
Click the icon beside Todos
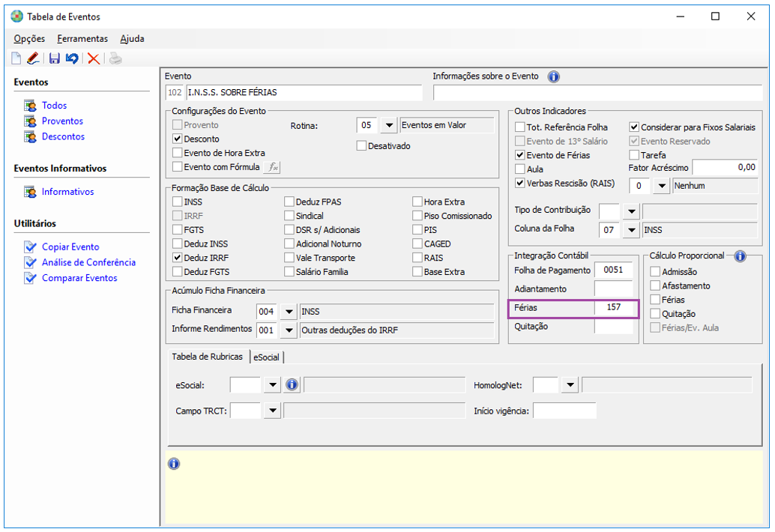(30, 106)
